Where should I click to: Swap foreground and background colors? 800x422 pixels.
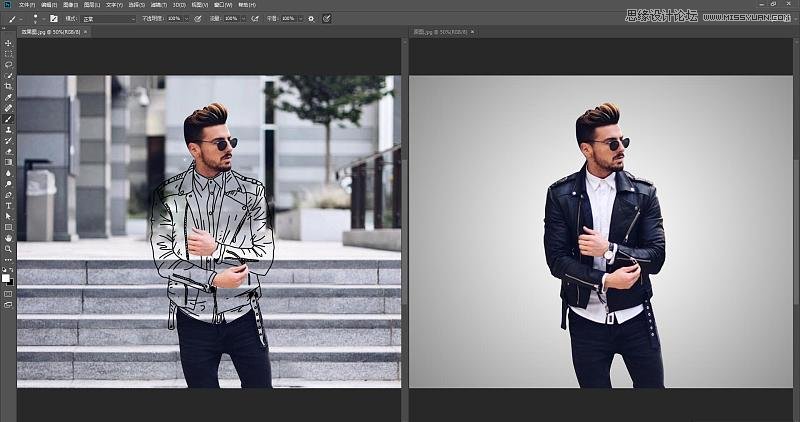pyautogui.click(x=11, y=269)
